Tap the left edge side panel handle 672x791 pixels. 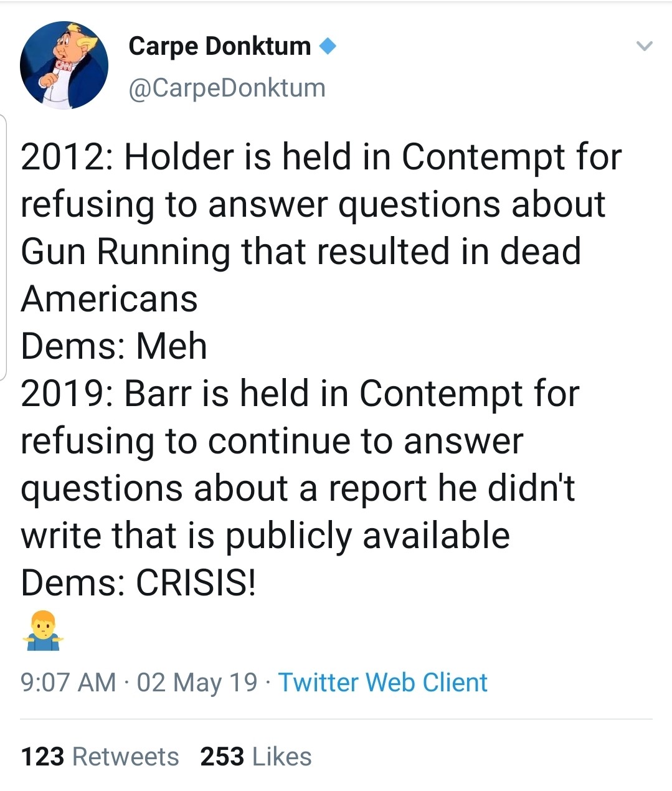click(3, 247)
